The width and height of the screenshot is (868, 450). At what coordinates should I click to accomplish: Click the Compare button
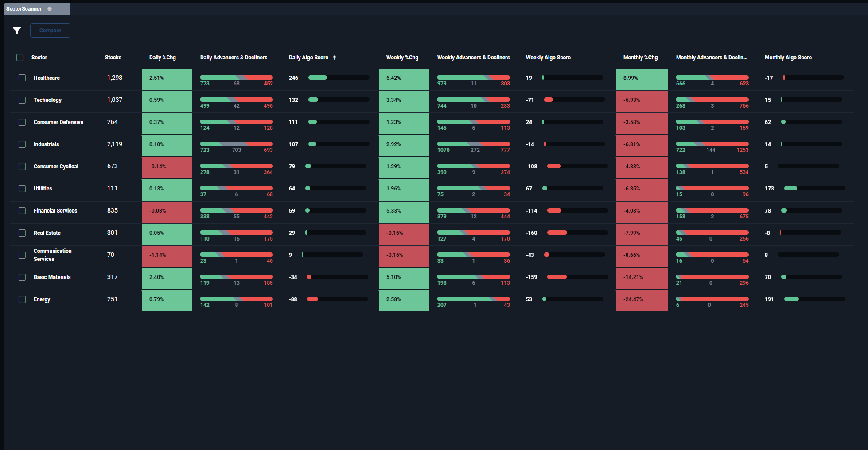click(x=50, y=31)
